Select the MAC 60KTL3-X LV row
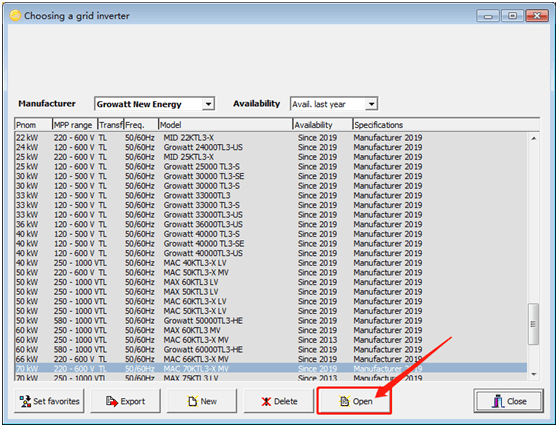This screenshot has width=558, height=427. pos(271,301)
